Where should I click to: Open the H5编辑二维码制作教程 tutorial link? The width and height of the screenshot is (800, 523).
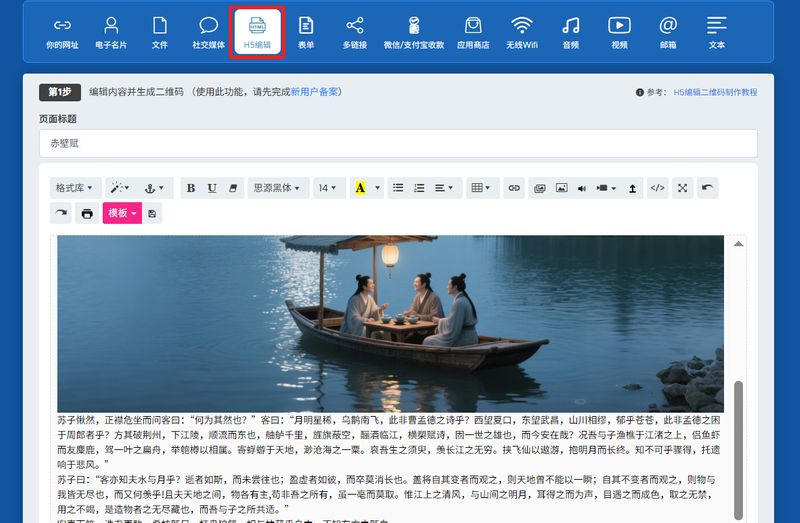(x=715, y=92)
